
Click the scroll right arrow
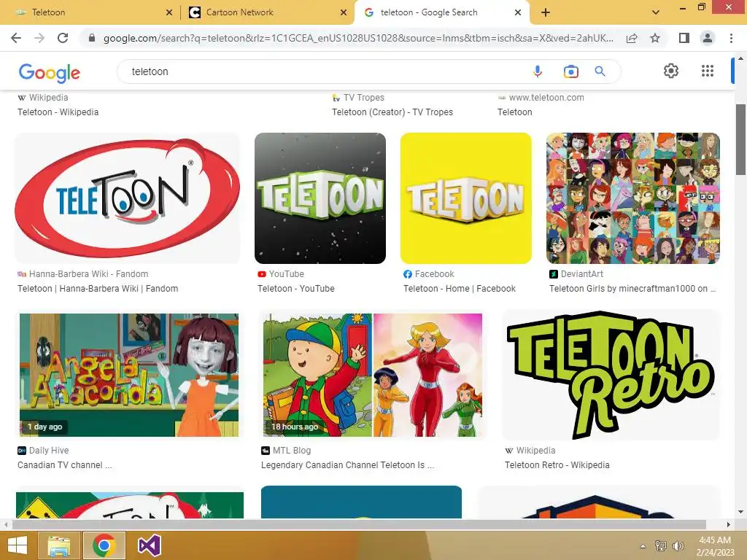[729, 524]
